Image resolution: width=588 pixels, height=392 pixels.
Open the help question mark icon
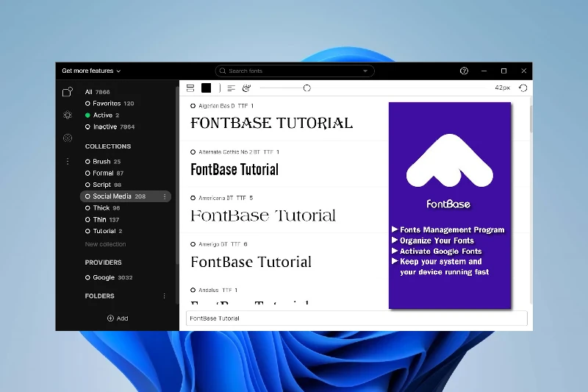point(464,71)
